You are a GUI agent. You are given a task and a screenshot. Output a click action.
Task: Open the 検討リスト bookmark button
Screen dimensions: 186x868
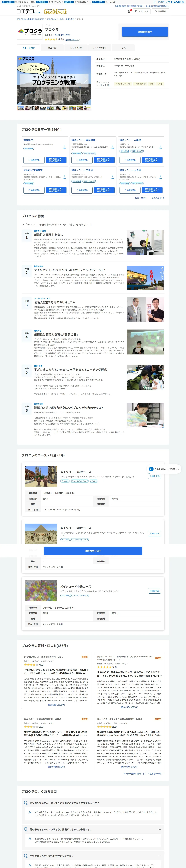point(142,11)
